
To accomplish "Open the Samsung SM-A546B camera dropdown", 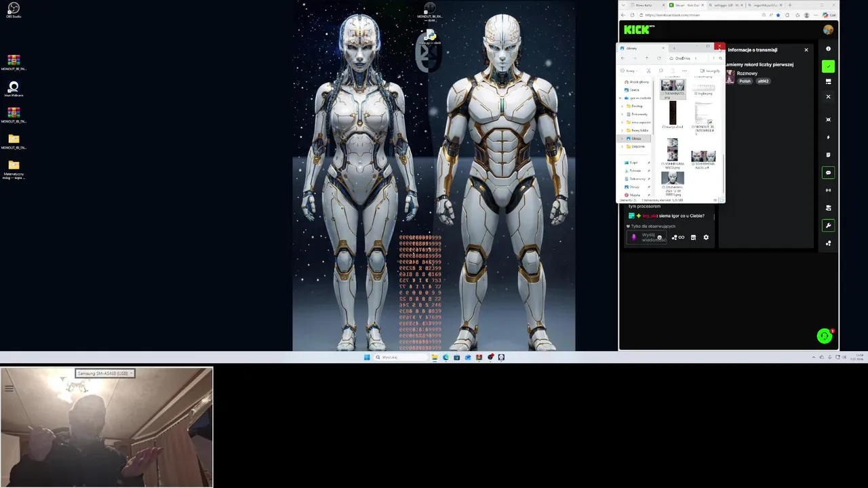I will coord(105,373).
